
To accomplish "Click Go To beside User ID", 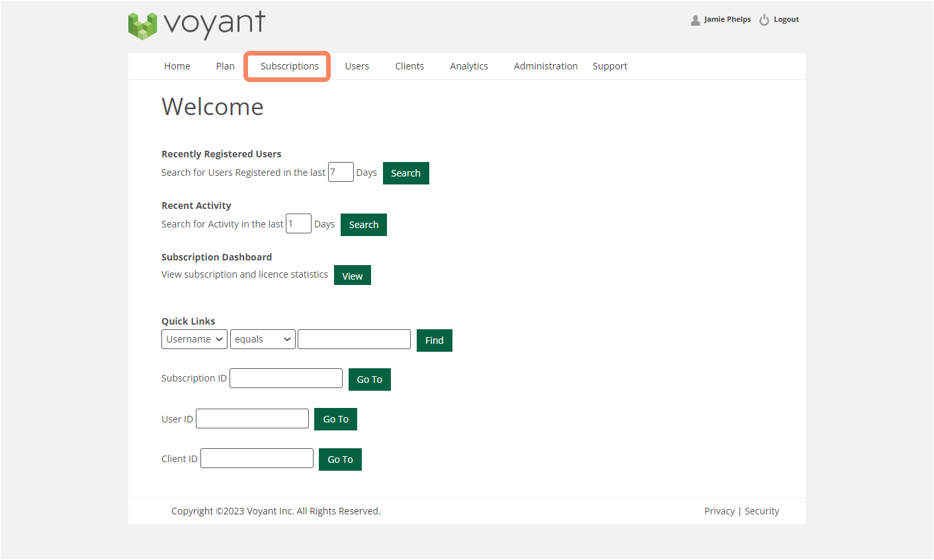I will 336,419.
